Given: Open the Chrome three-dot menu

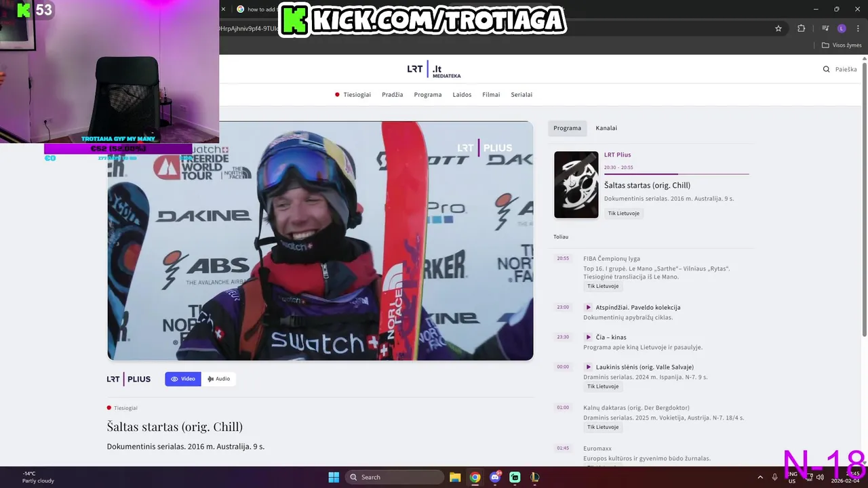Looking at the screenshot, I should tap(858, 28).
